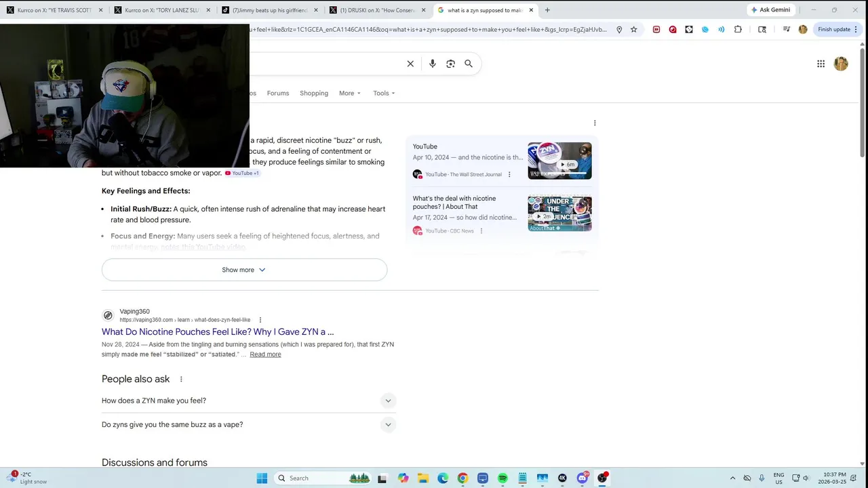Open People also ask three-dot menu
The image size is (868, 488).
(x=181, y=379)
